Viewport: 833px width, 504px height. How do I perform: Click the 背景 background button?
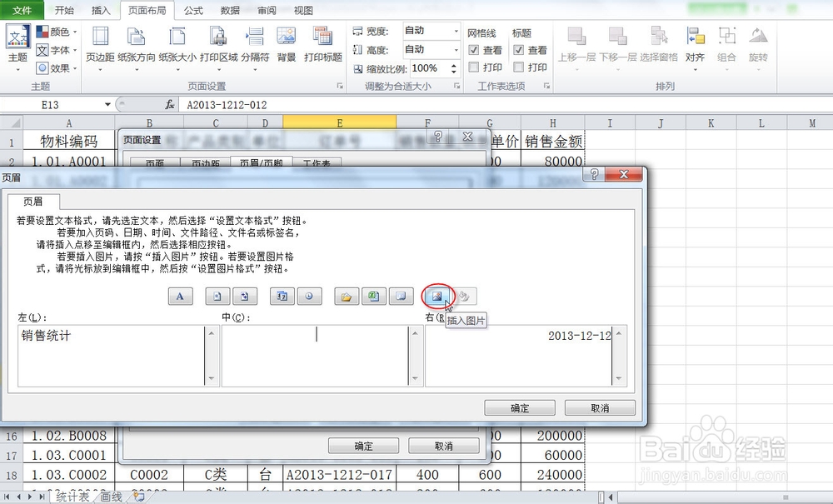pyautogui.click(x=287, y=45)
